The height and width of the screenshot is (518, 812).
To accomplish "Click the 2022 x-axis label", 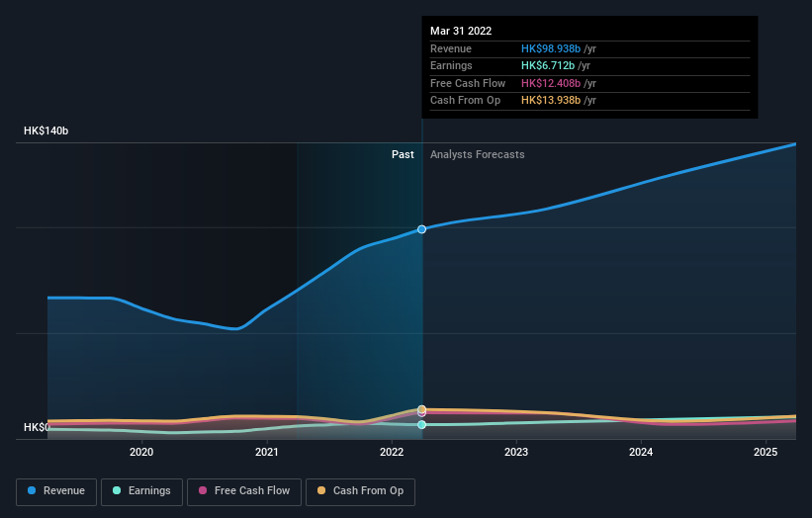I will (x=392, y=452).
